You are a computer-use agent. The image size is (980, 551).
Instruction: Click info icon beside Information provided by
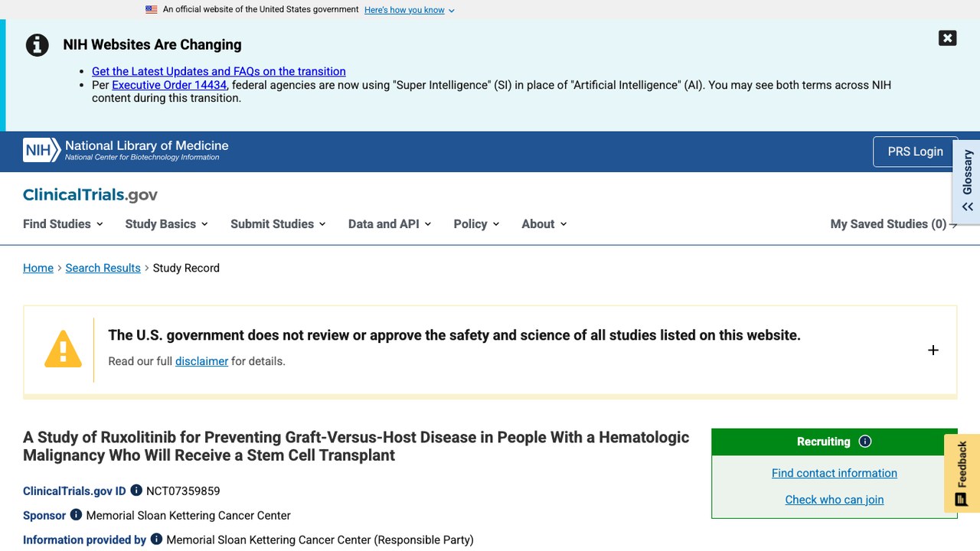pyautogui.click(x=156, y=540)
